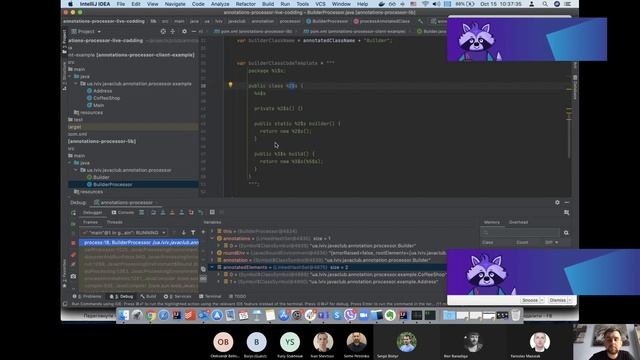640x360 pixels.
Task: Open thread selector dropdown showing main RUNNING
Action: point(124,233)
